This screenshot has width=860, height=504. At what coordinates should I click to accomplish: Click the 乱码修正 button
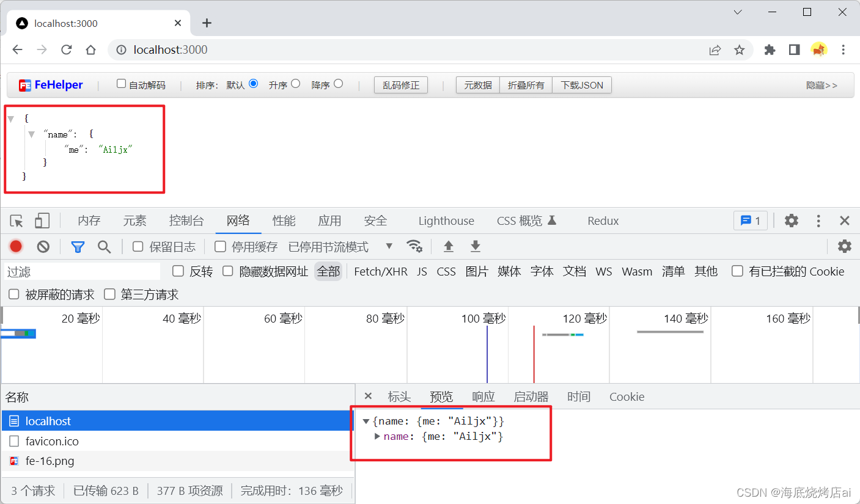tap(401, 86)
